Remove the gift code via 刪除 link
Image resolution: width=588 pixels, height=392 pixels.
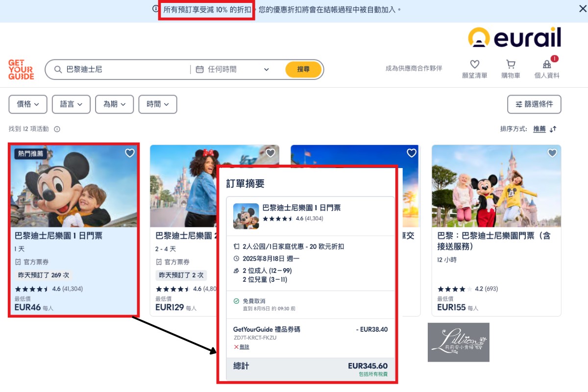[244, 347]
